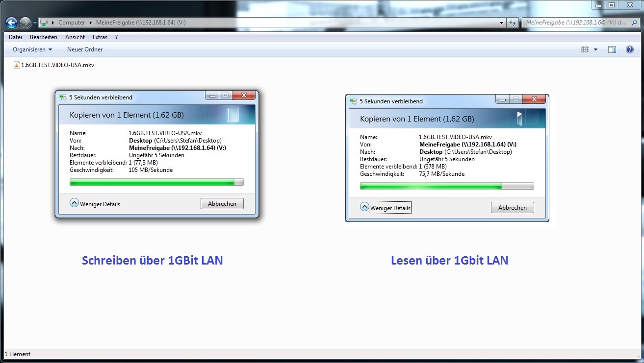Change view with the view icon

(585, 49)
